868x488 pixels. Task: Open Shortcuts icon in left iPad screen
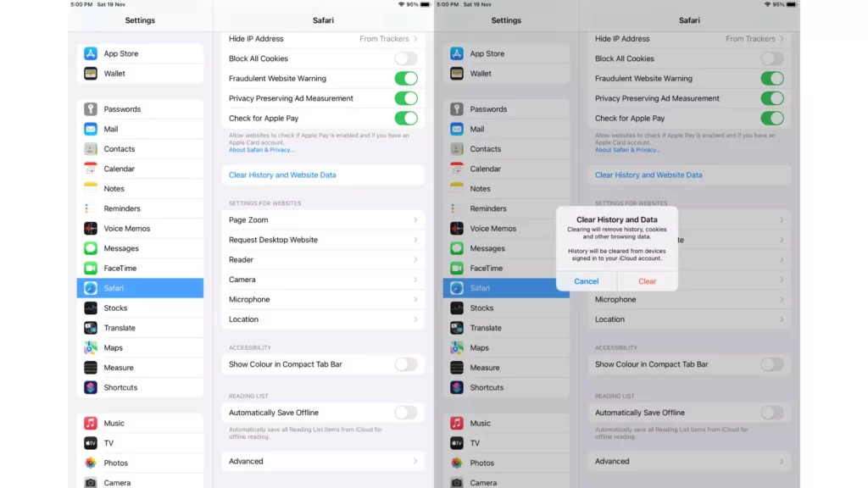[x=90, y=388]
